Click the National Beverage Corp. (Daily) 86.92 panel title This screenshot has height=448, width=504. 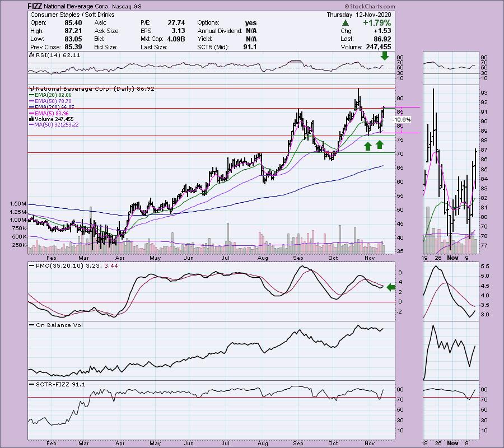[95, 88]
